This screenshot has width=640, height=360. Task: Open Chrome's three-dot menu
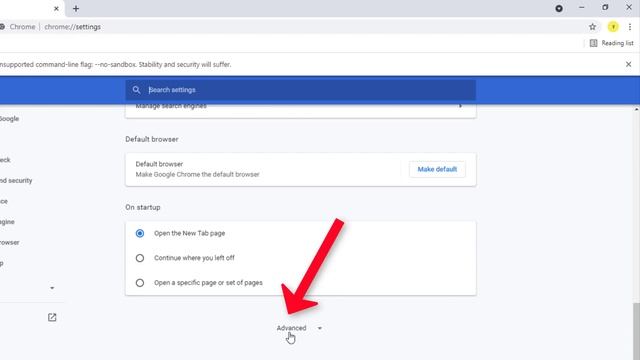630,27
